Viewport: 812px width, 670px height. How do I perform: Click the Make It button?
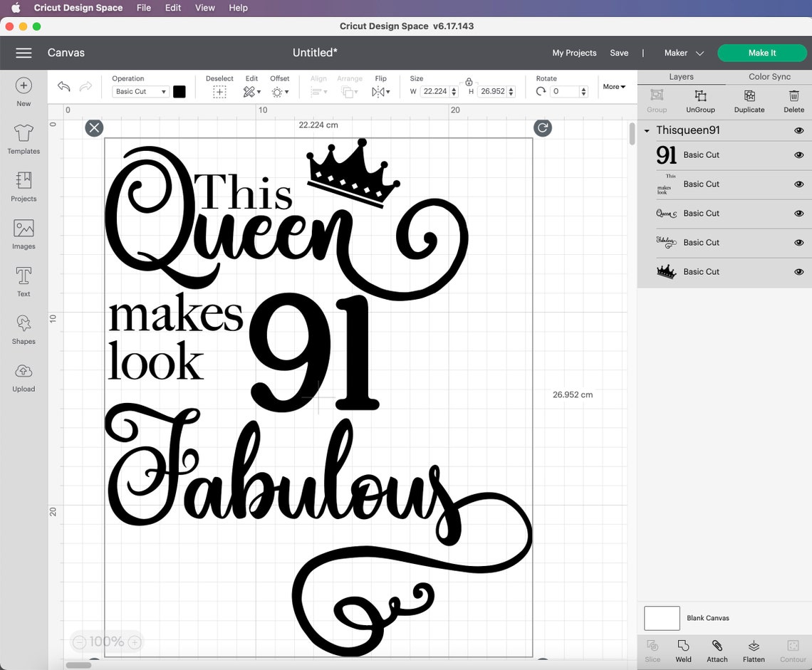[762, 53]
